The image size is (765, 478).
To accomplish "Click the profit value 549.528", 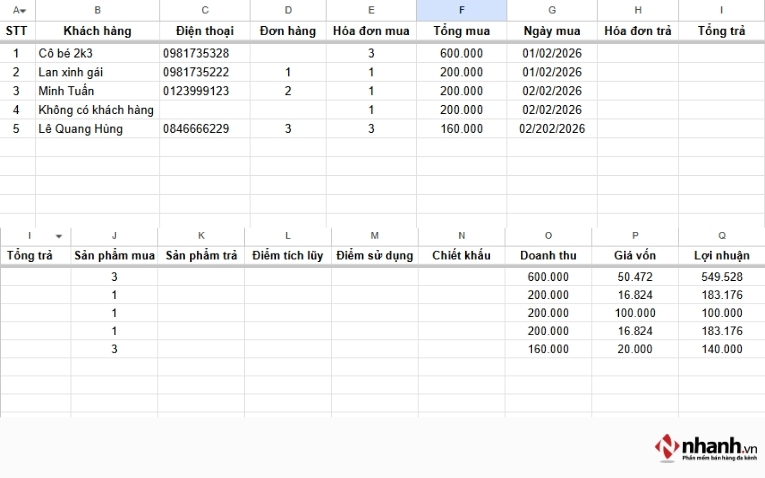I will pyautogui.click(x=721, y=277).
